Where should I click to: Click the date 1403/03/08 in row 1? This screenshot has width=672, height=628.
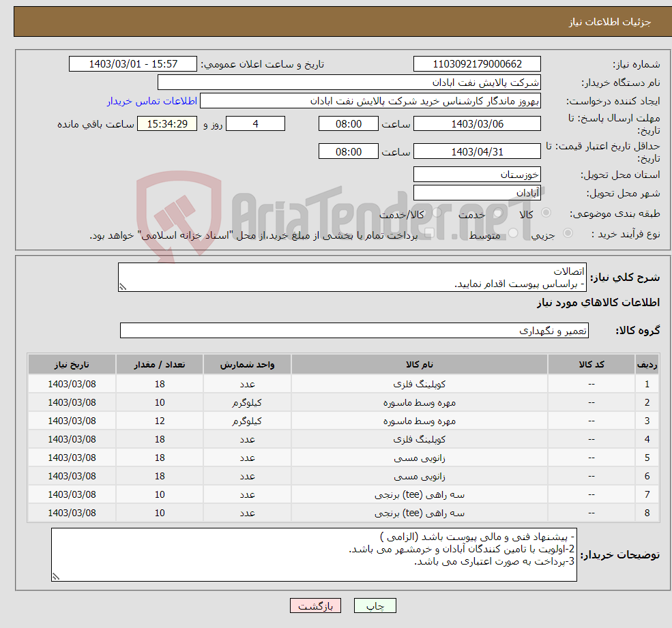[x=72, y=385]
